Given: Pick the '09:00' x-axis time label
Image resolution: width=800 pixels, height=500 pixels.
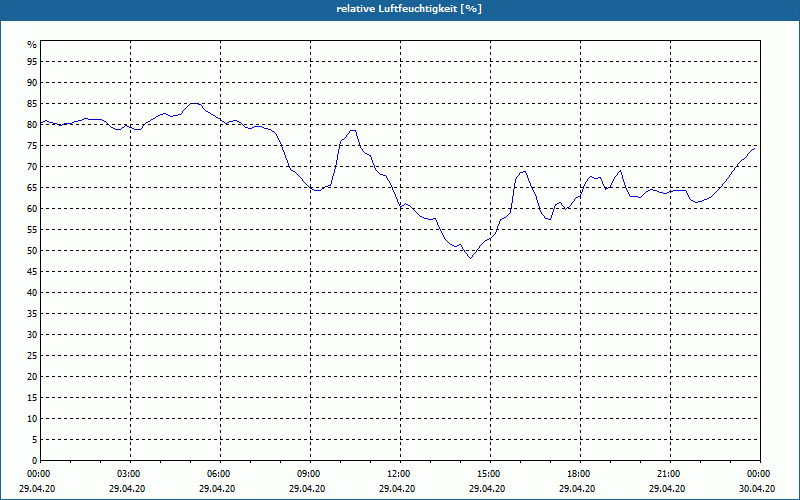Looking at the screenshot, I should 311,474.
